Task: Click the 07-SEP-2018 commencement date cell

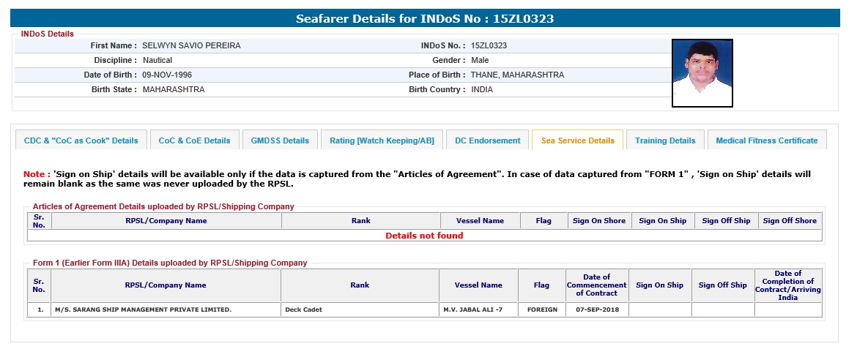Action: click(x=596, y=310)
